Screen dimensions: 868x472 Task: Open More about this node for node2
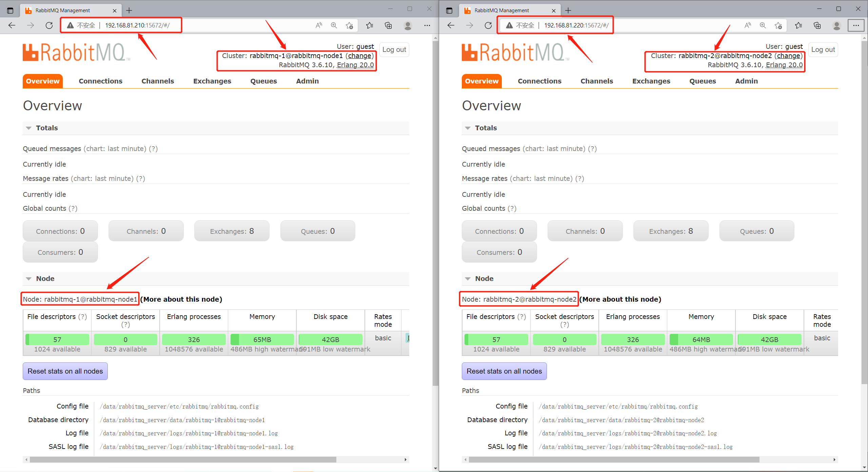pos(620,299)
